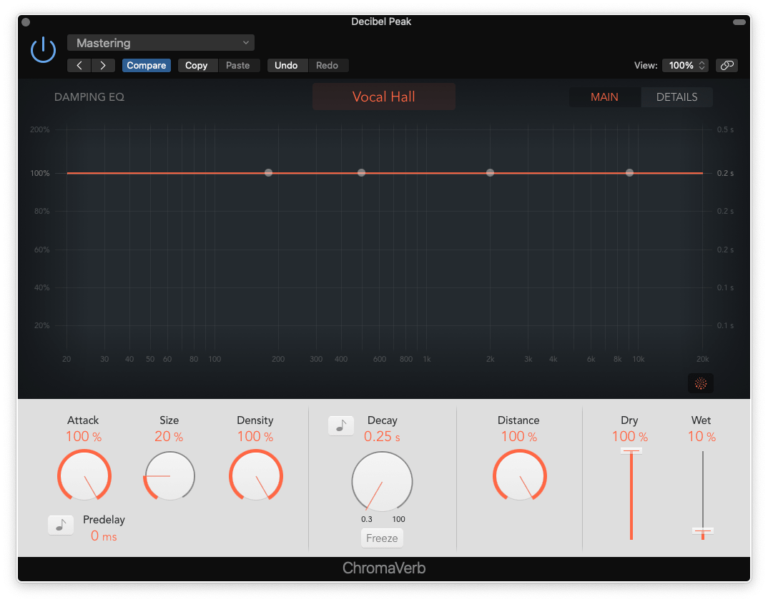768x602 pixels.
Task: Click the Predelay 0 ms value field
Action: coord(103,536)
